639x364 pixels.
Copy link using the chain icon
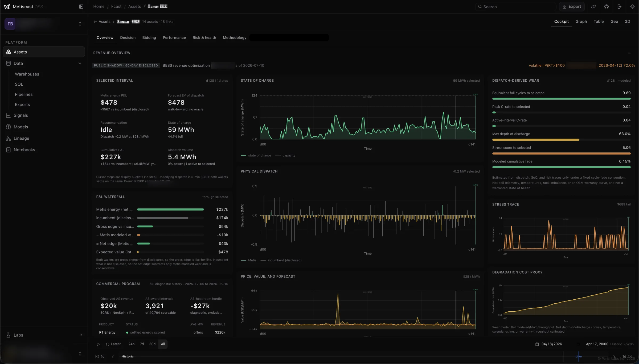(x=593, y=7)
